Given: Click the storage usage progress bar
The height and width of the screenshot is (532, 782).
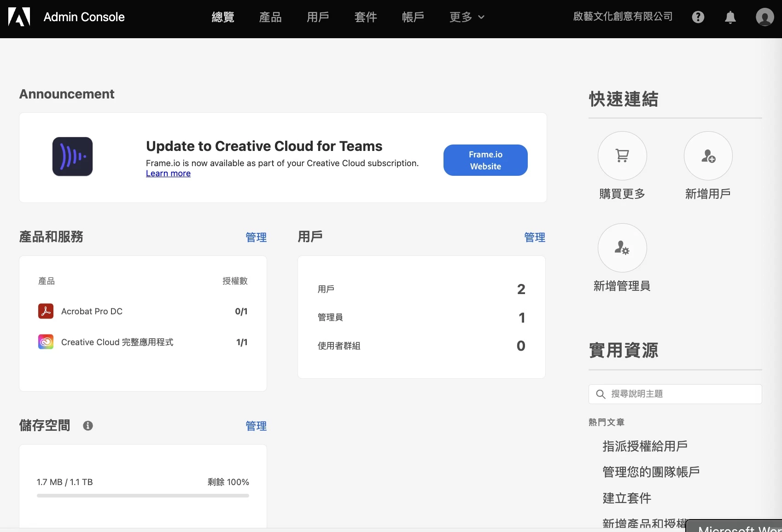Looking at the screenshot, I should coord(143,496).
